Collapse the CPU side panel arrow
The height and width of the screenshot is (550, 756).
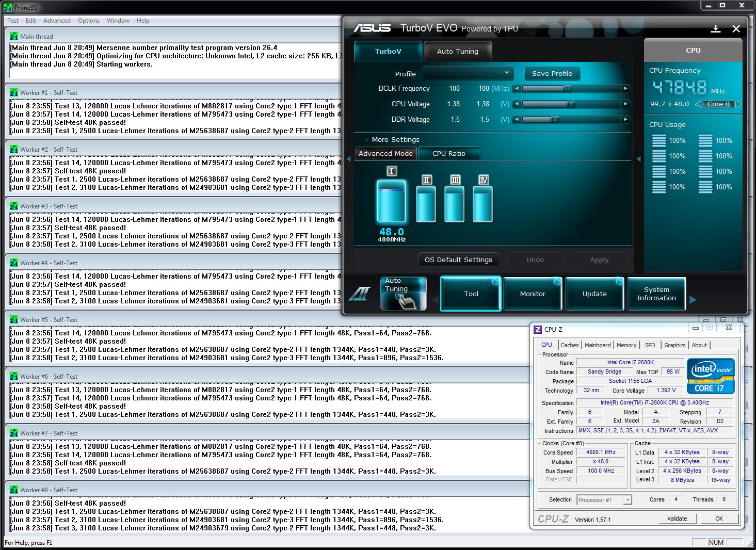[639, 159]
